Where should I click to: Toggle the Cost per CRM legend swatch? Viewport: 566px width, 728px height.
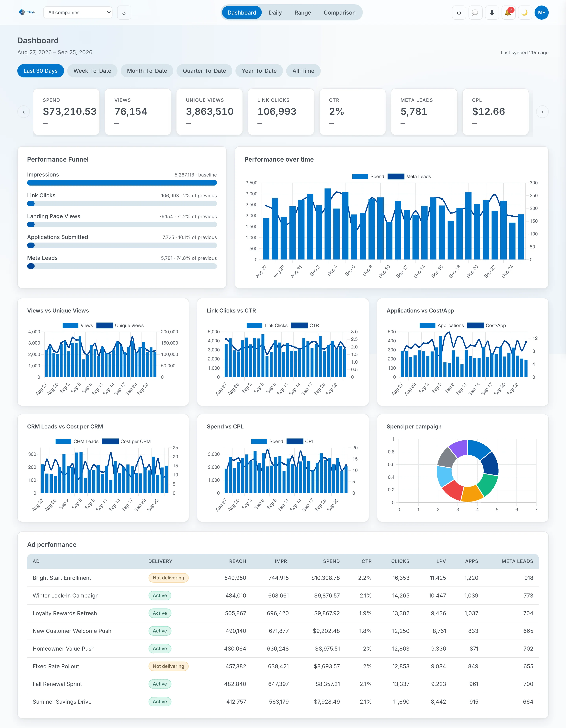(x=110, y=441)
